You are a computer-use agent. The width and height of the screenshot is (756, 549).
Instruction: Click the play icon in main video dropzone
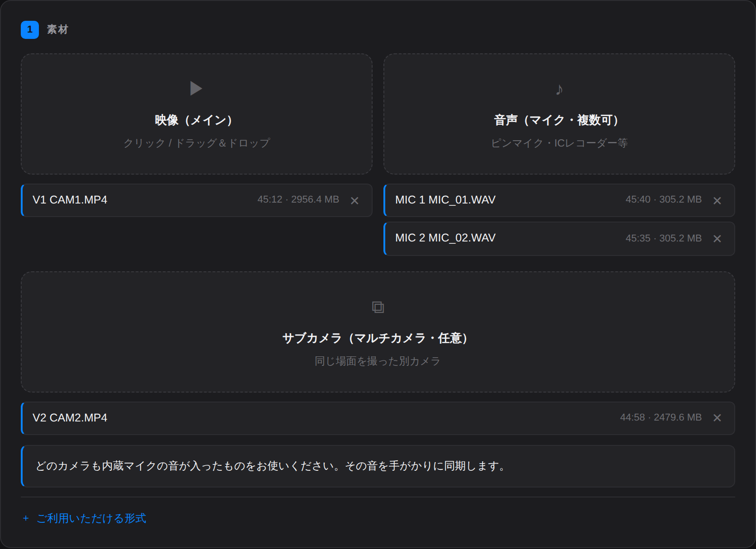[x=196, y=88]
